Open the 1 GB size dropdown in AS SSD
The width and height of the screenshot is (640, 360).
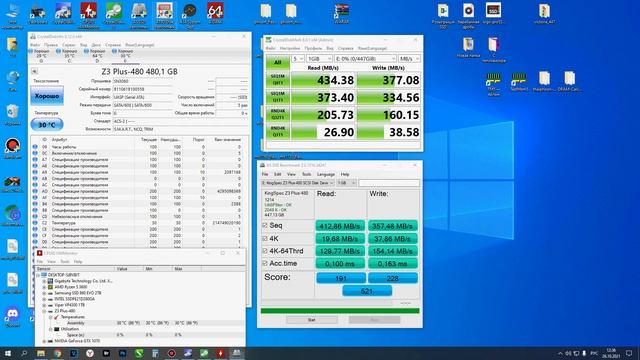tap(347, 183)
